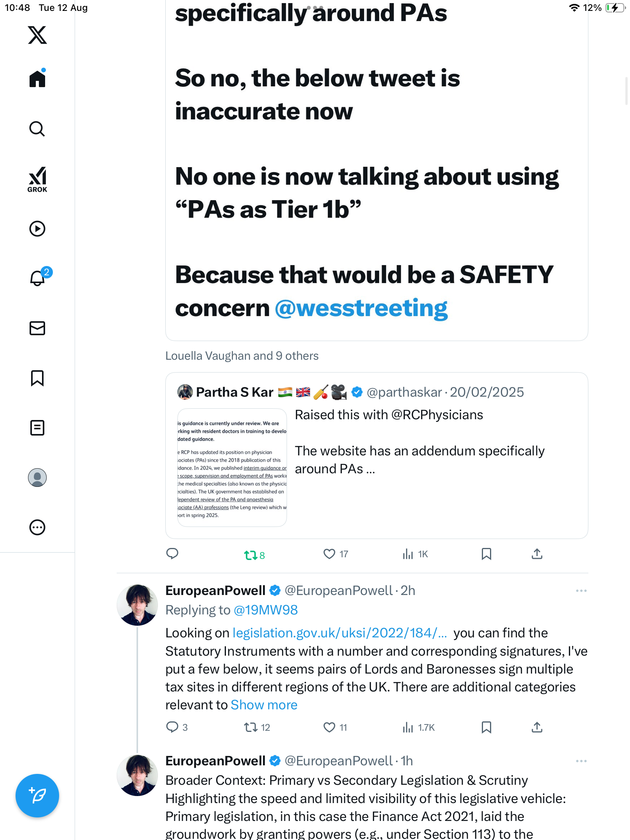630x840 pixels.
Task: Undo repost on post with 8 reposts
Action: click(250, 555)
